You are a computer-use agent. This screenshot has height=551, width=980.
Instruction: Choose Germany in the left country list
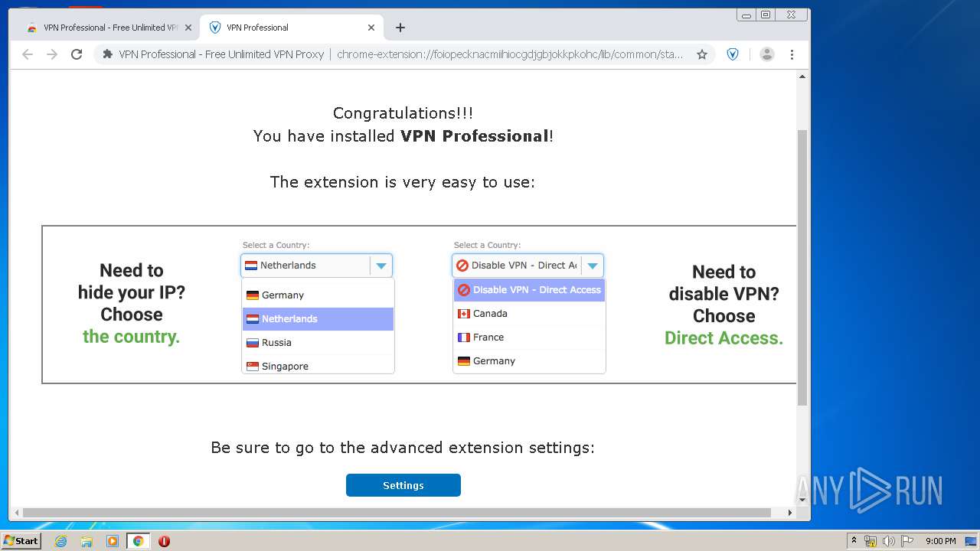click(318, 295)
